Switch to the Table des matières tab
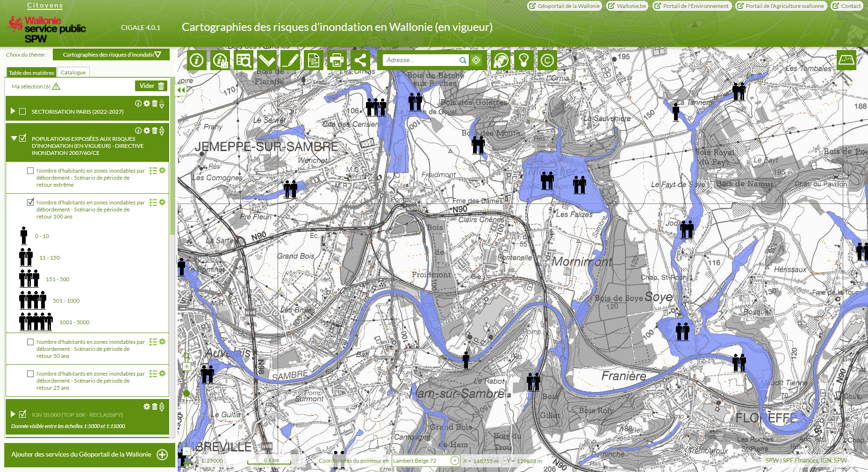 31,73
